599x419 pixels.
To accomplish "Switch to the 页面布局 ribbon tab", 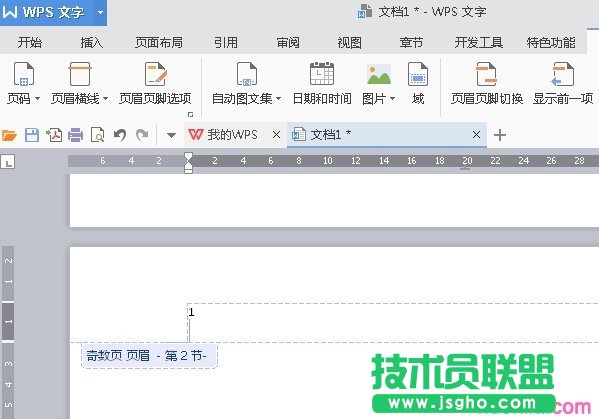I will coord(159,42).
